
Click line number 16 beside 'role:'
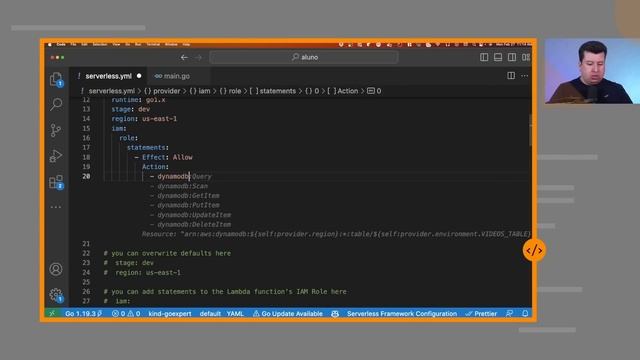point(86,138)
